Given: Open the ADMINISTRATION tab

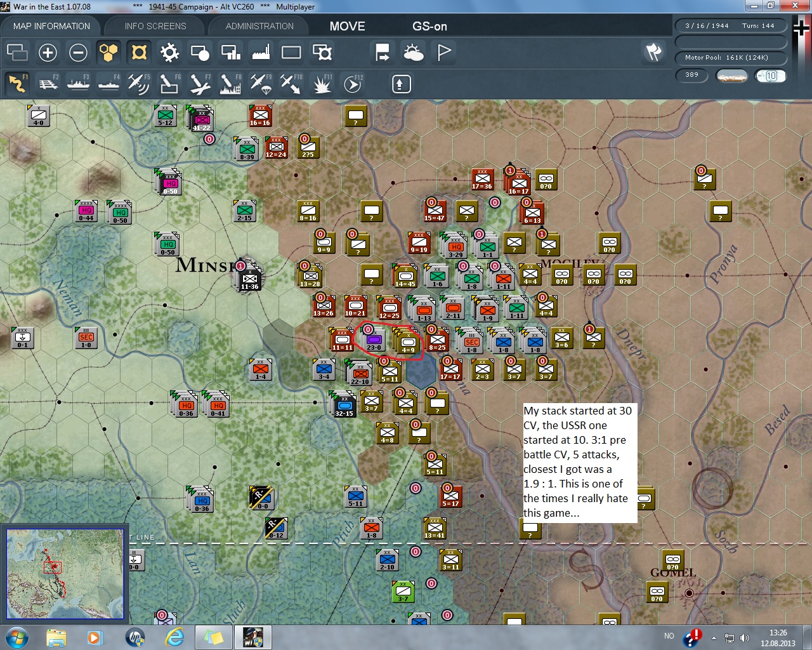Looking at the screenshot, I should (x=259, y=26).
